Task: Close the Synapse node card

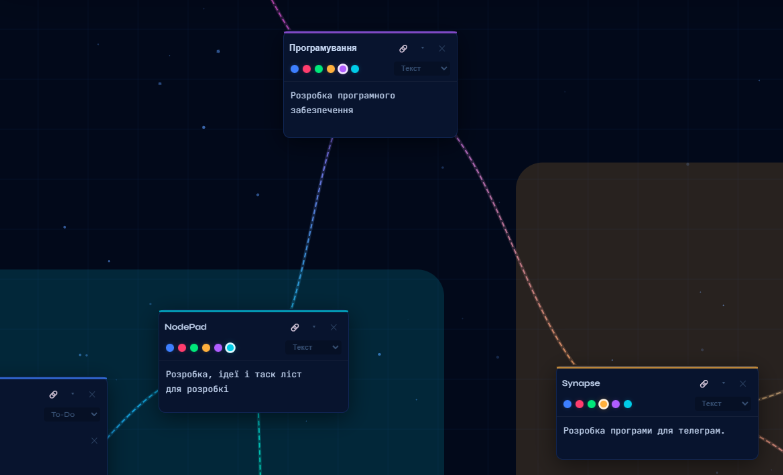Action: (x=743, y=384)
